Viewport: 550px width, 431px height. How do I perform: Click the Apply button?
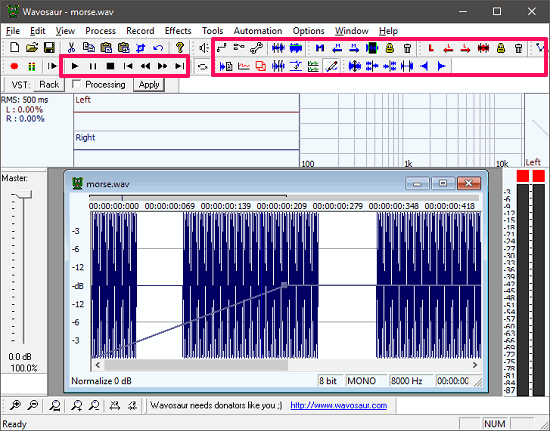(x=149, y=85)
